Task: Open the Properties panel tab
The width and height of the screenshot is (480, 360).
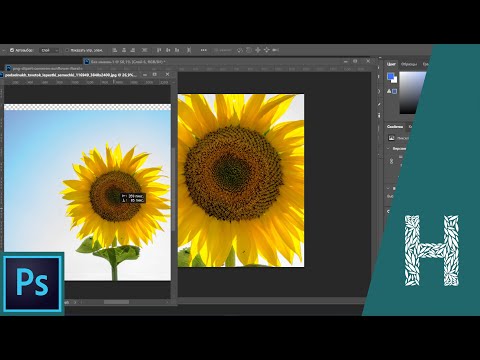Action: click(x=395, y=127)
